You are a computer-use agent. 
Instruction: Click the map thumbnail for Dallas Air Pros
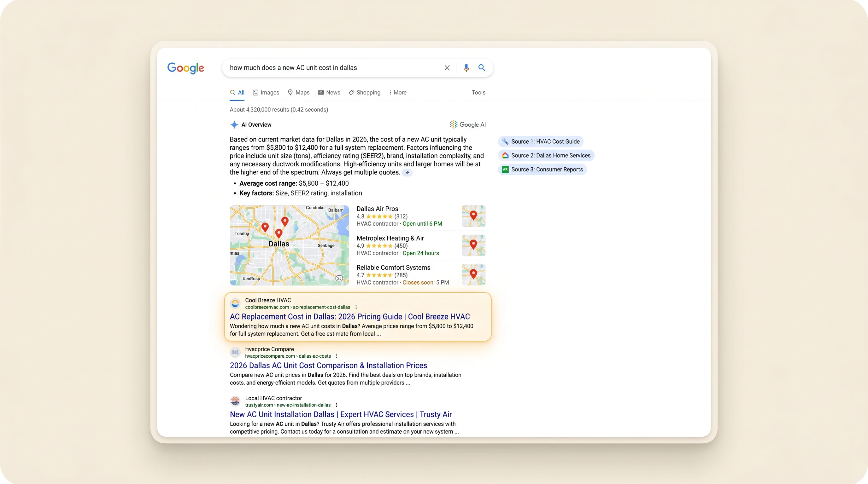click(x=473, y=216)
